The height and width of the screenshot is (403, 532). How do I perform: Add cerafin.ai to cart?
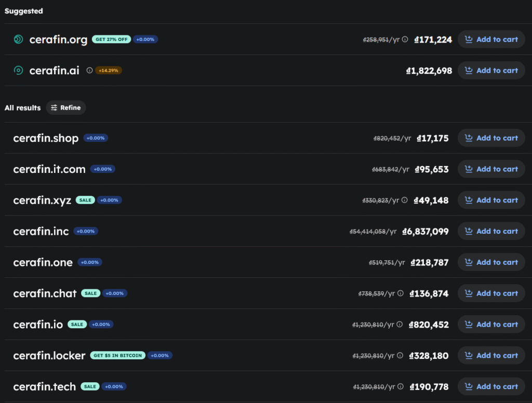(x=491, y=71)
